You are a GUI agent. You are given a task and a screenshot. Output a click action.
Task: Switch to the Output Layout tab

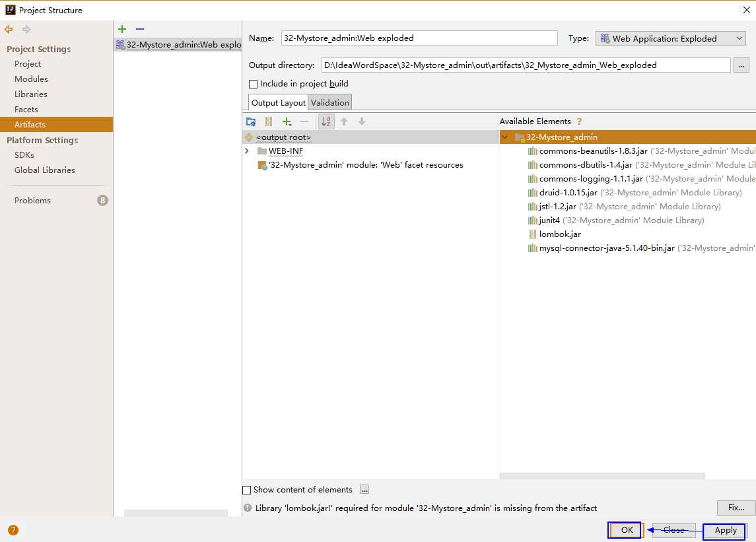pyautogui.click(x=278, y=103)
